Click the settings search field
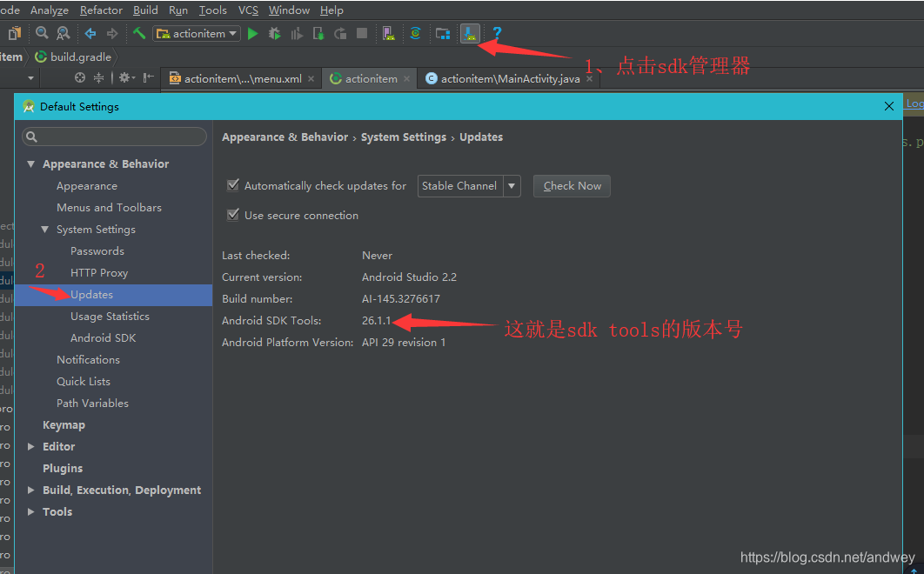The height and width of the screenshot is (574, 924). coord(114,137)
